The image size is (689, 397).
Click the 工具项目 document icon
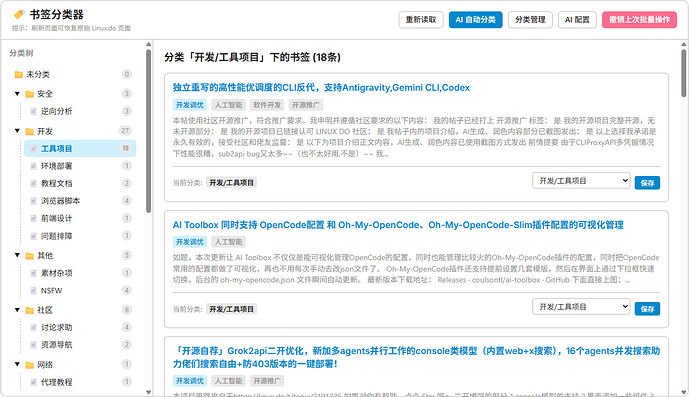click(x=33, y=149)
